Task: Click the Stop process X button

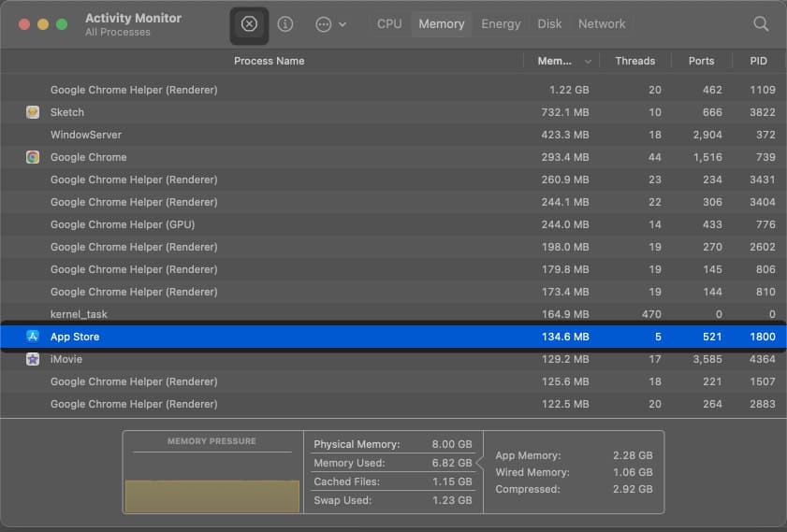Action: (249, 24)
